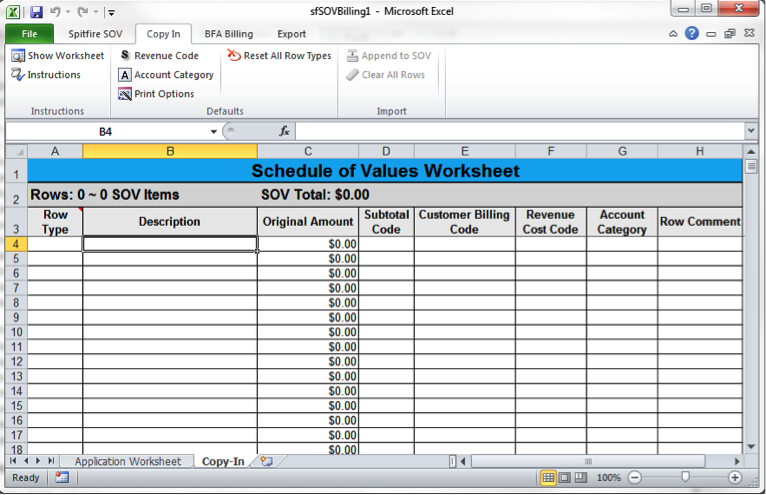Click the Schedule of Values Worksheet title

coord(385,171)
